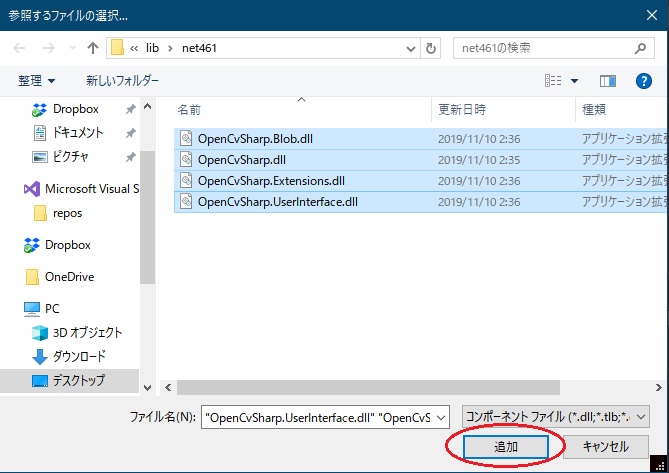This screenshot has height=473, width=669.
Task: Select ドキュメント in the sidebar
Action: click(x=78, y=133)
